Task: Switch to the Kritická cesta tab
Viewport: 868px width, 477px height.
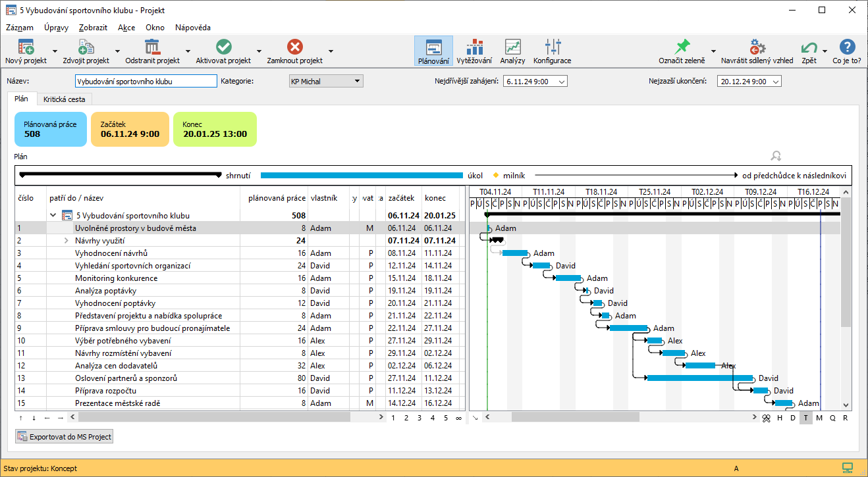Action: point(65,99)
